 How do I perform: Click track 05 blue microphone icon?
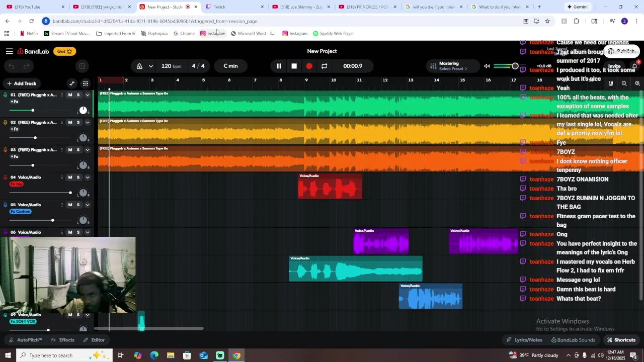(6, 205)
